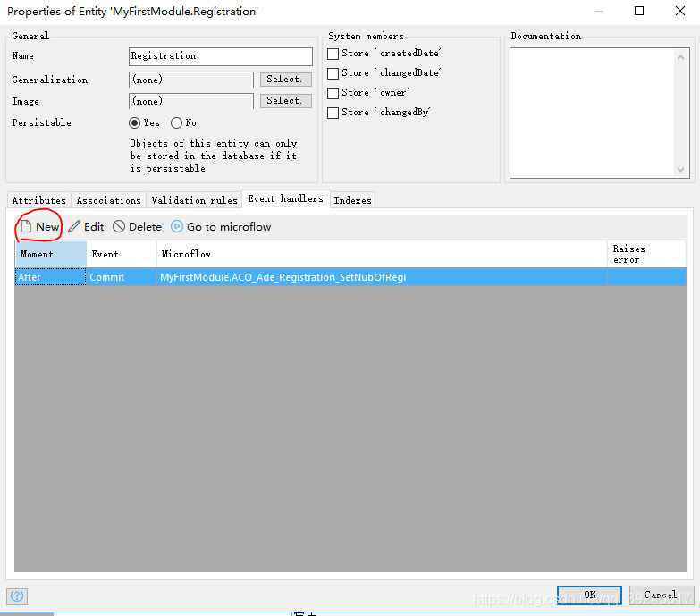This screenshot has width=700, height=616.
Task: Click the Name input field
Action: [x=220, y=56]
